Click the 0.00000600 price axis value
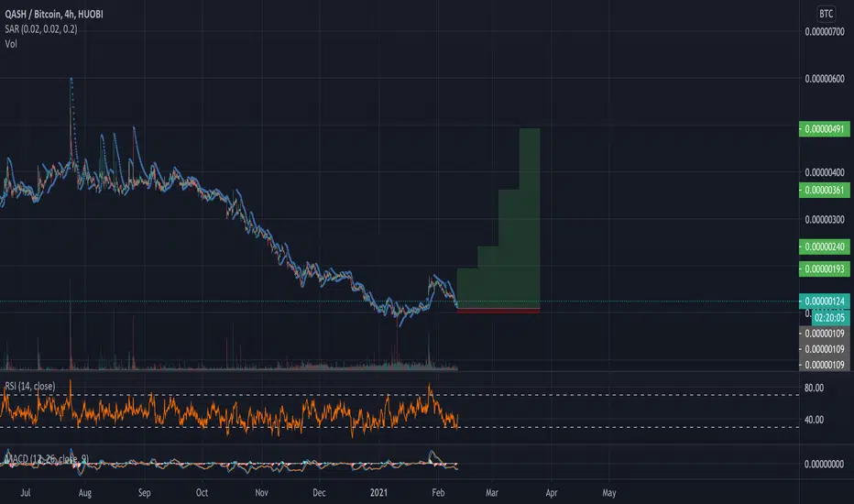Viewport: 854px width, 504px height. [x=825, y=79]
